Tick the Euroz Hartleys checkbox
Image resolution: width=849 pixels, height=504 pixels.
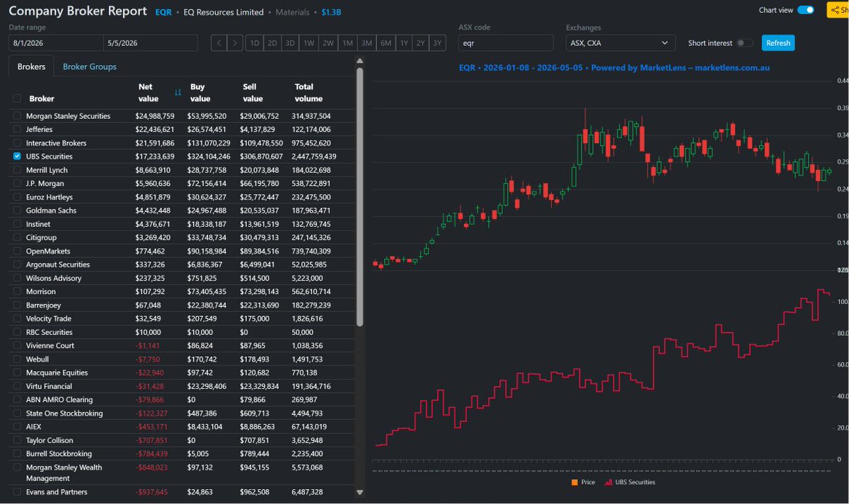pyautogui.click(x=17, y=197)
